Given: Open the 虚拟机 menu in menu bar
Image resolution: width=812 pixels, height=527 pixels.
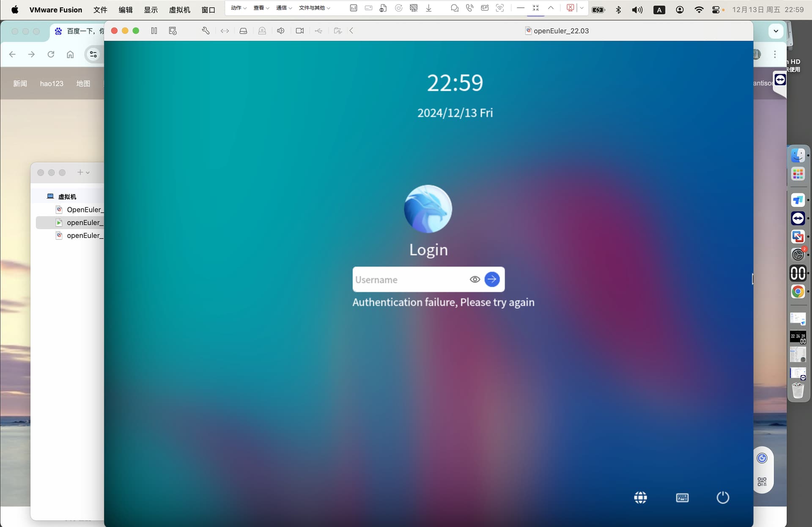Looking at the screenshot, I should 179,10.
